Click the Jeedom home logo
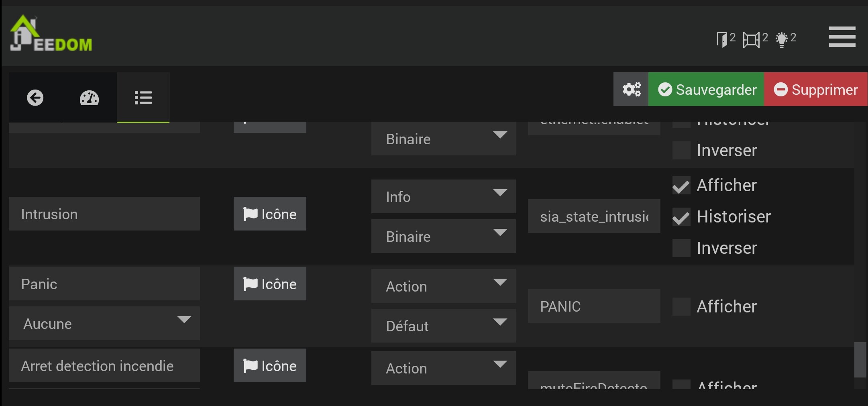Image resolution: width=868 pixels, height=406 pixels. pos(51,34)
